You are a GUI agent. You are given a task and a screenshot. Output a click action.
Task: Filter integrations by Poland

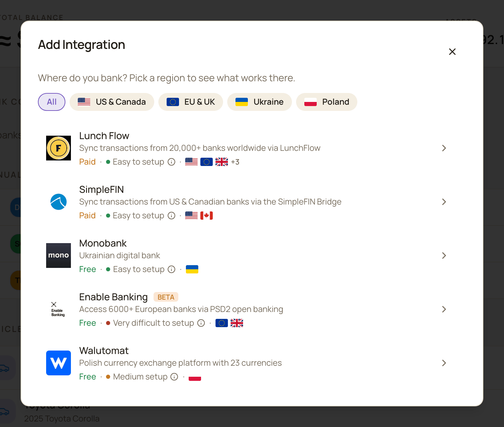tap(327, 102)
